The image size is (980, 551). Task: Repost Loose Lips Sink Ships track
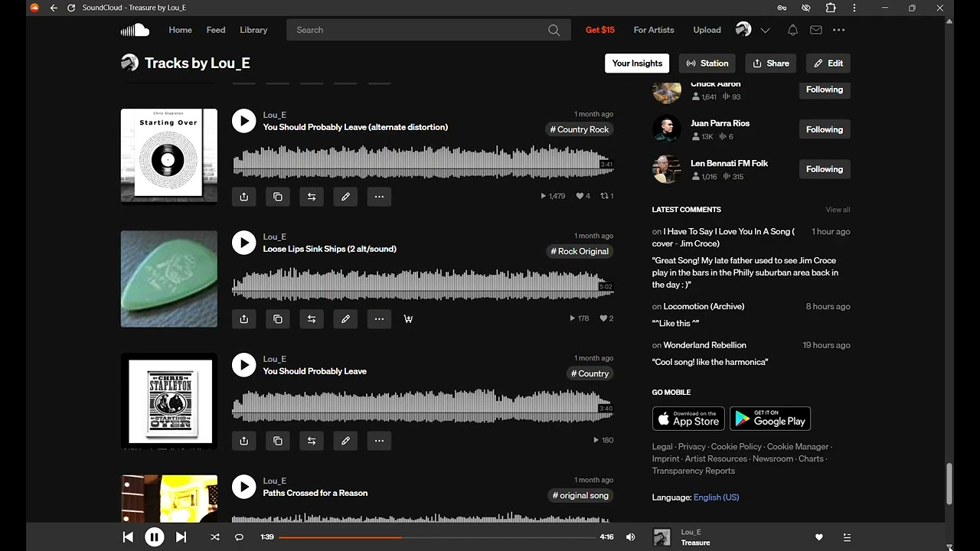[x=312, y=318]
